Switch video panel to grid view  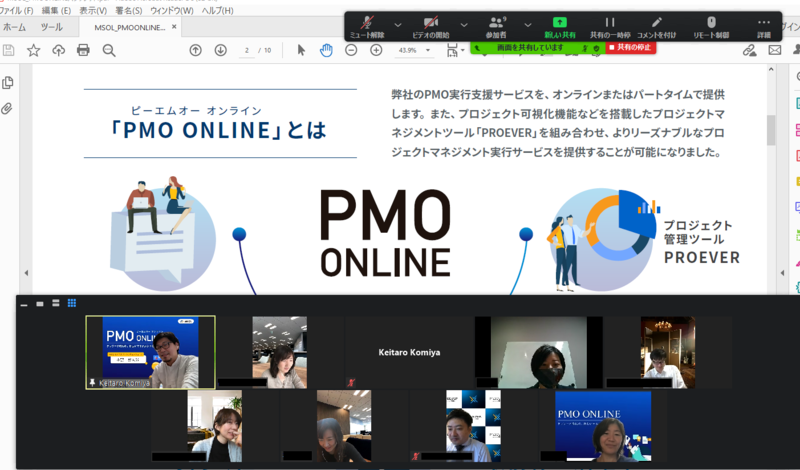pyautogui.click(x=72, y=303)
